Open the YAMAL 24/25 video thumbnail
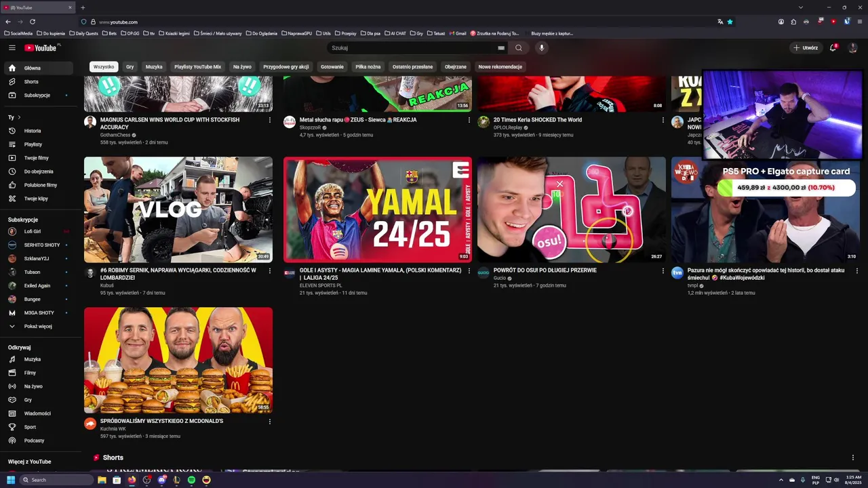The width and height of the screenshot is (868, 488). [378, 209]
